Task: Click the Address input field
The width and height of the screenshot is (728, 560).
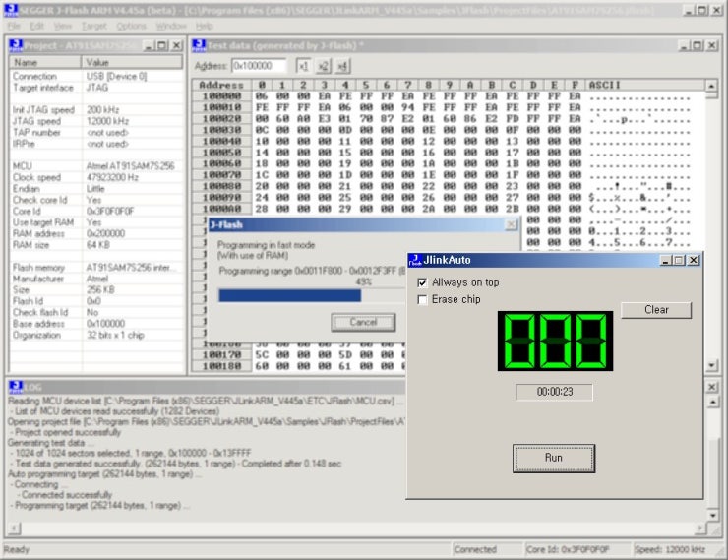Action: click(259, 66)
